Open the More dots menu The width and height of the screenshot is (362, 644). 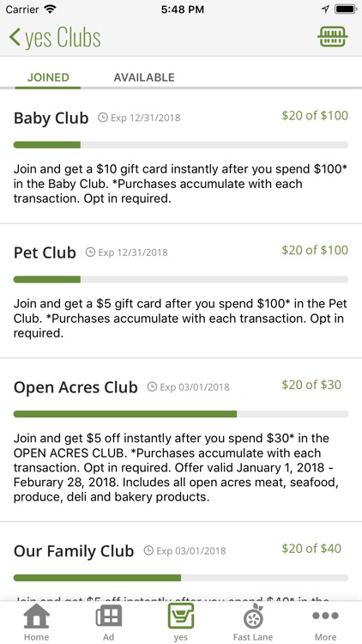[x=325, y=616]
